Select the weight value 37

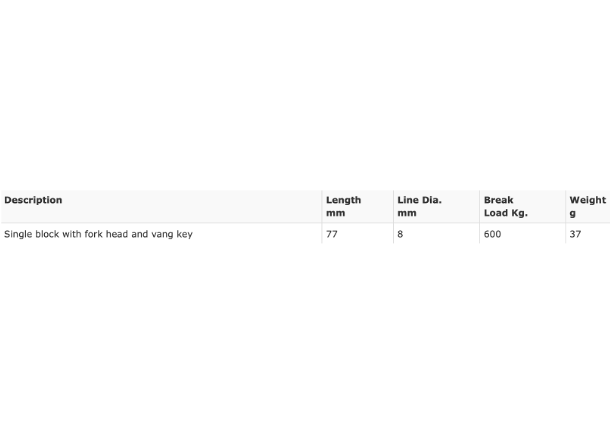click(575, 234)
